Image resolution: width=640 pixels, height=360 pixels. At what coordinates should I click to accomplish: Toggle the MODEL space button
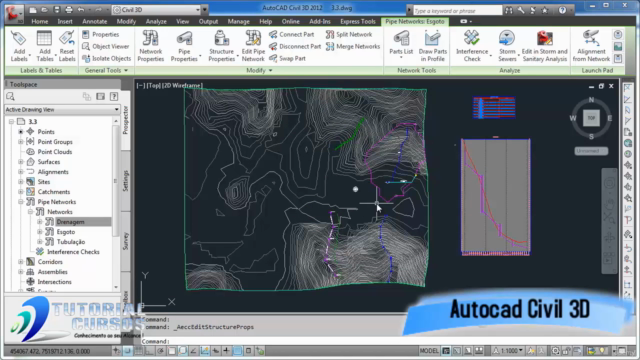point(429,351)
